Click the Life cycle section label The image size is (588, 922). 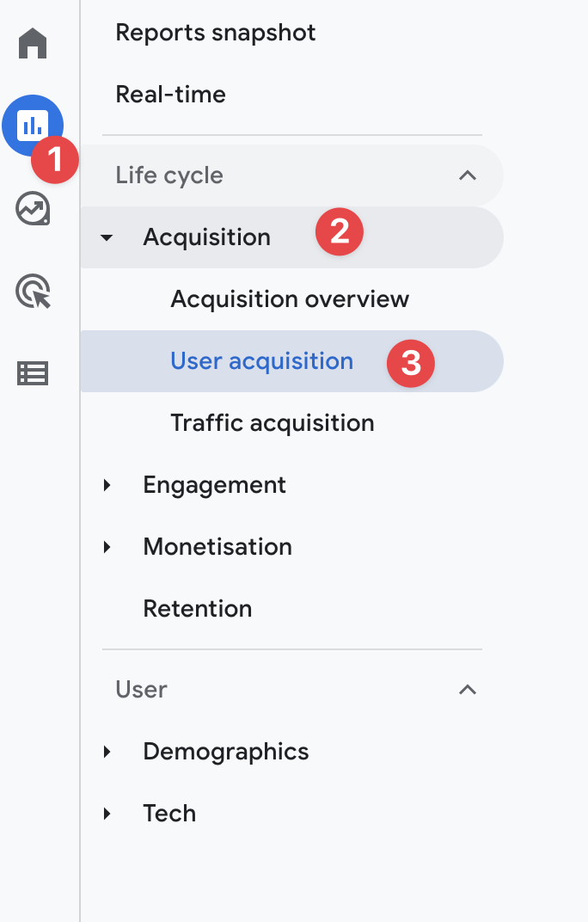pos(169,175)
